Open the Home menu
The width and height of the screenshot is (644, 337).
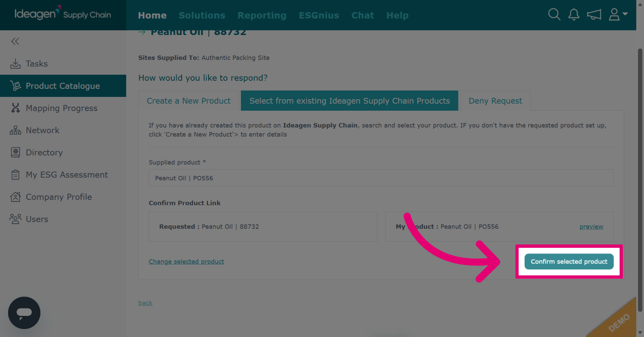tap(152, 15)
